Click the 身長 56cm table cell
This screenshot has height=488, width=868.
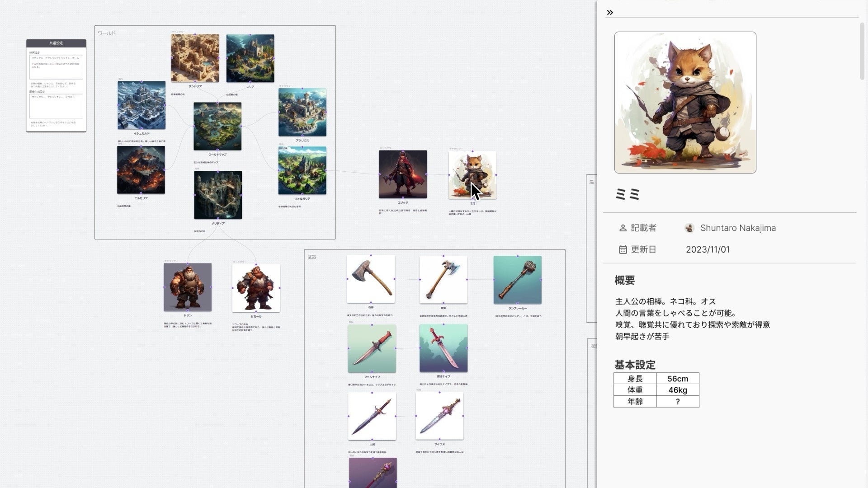(x=677, y=379)
